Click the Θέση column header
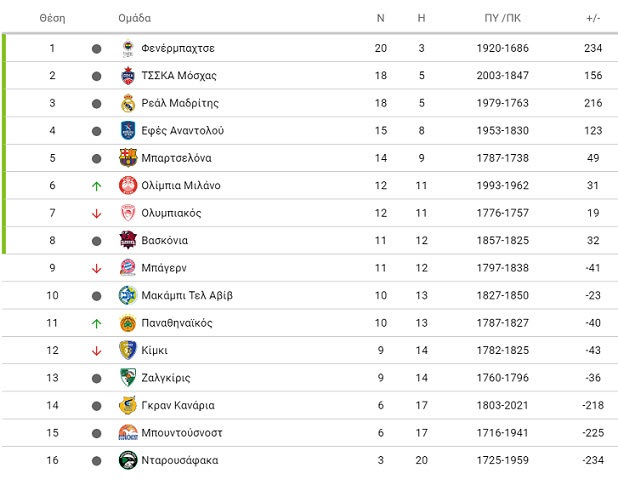The width and height of the screenshot is (618, 485). pos(52,18)
